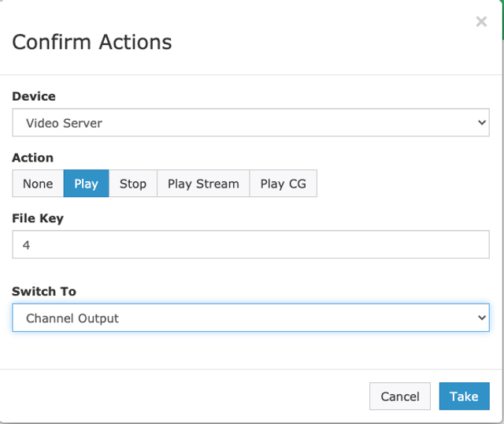Click the File Key label
The width and height of the screenshot is (504, 424).
click(38, 218)
